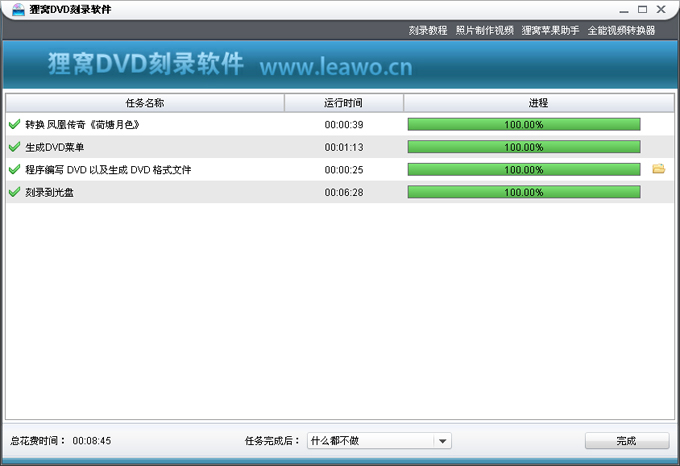Open the 全能视频转换器 link

(621, 30)
